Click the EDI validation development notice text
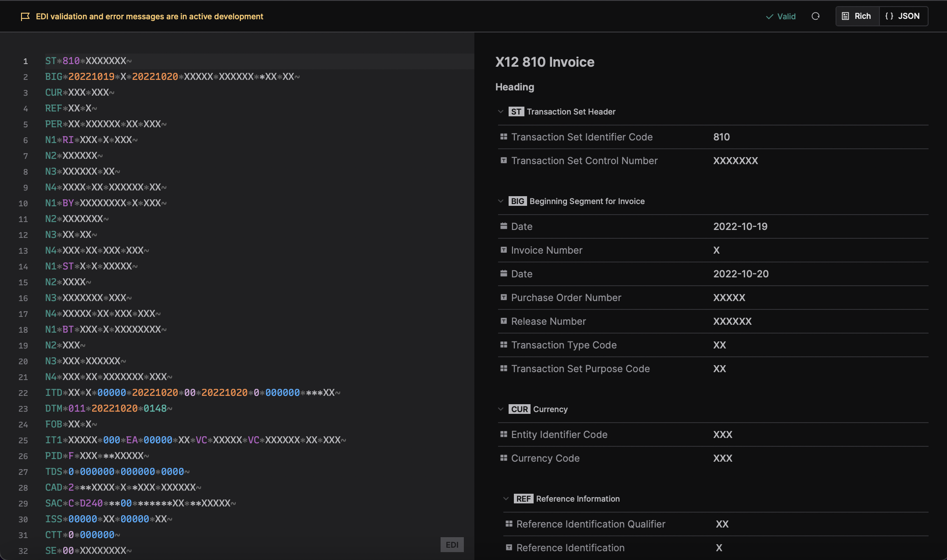This screenshot has height=560, width=947. coord(150,17)
